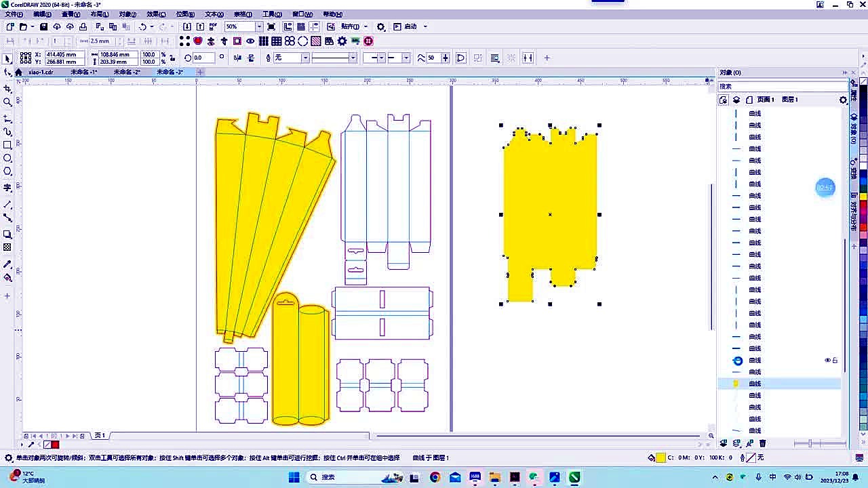Screen dimensions: 868x488
Task: Add a new document with plus tab
Action: [200, 72]
